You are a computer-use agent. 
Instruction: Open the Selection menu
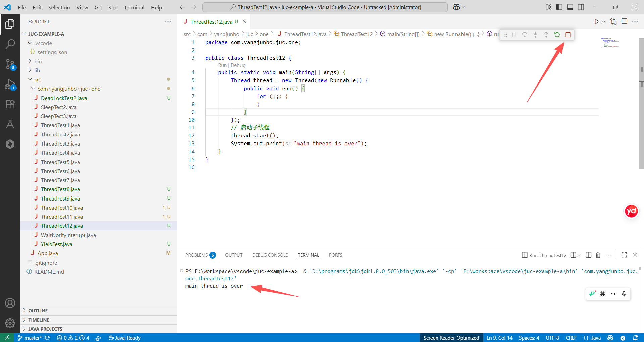click(x=59, y=7)
